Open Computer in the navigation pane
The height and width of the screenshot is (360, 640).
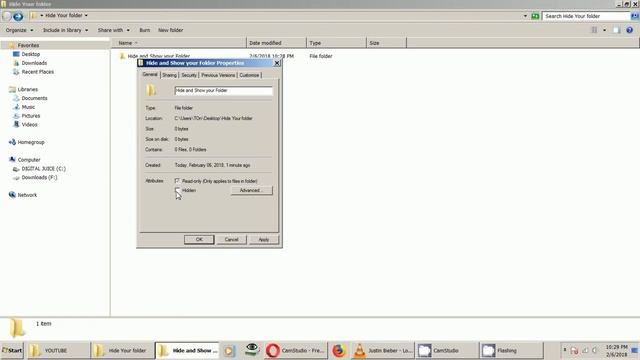29,160
